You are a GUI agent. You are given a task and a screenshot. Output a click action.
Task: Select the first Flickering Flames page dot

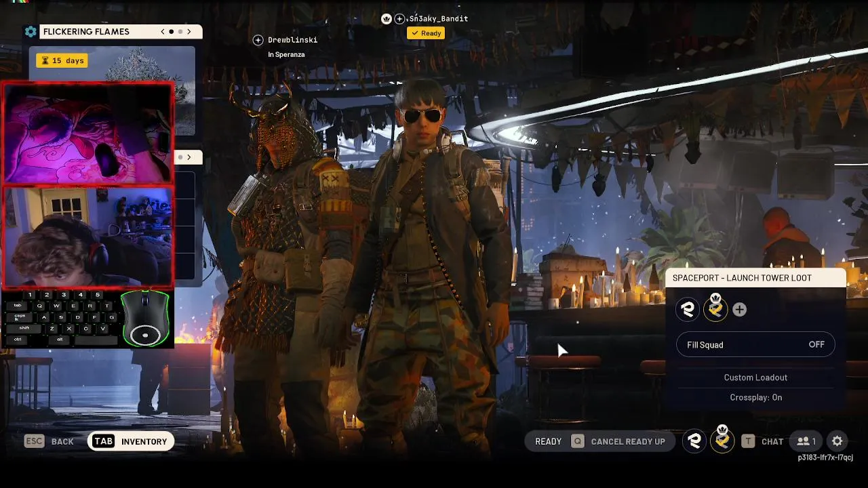point(172,32)
